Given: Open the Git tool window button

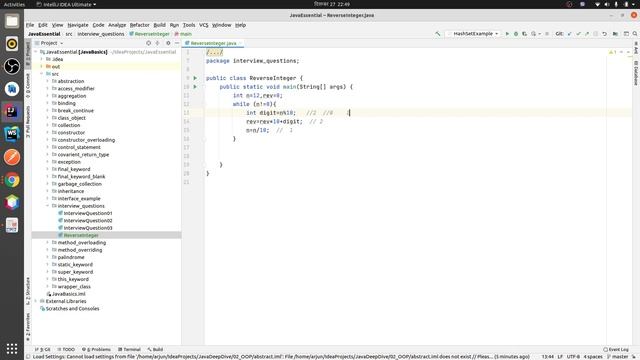Looking at the screenshot, I should click(42, 349).
